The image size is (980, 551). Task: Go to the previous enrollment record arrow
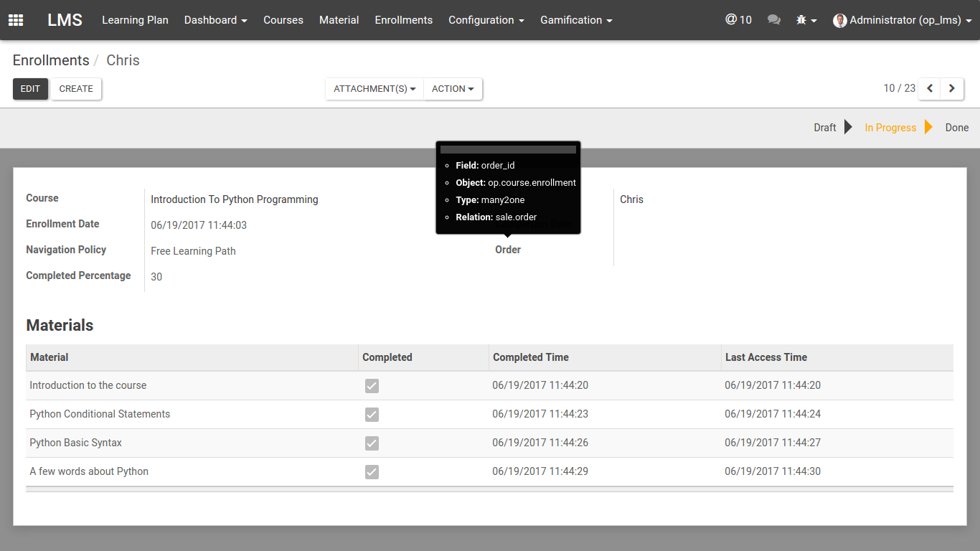(930, 88)
